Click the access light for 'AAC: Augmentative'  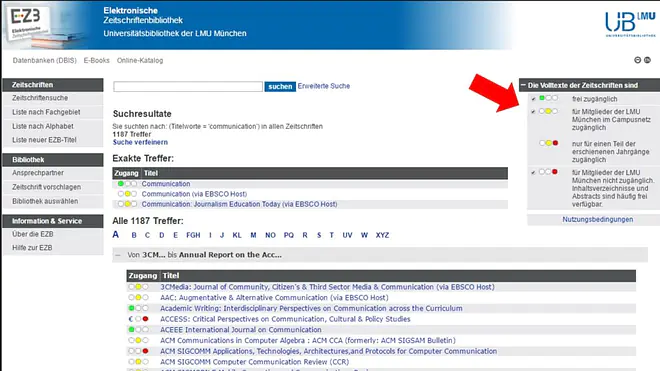click(138, 298)
